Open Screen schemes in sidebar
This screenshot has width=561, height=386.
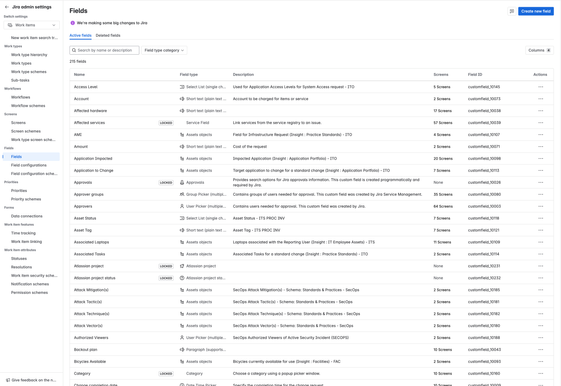[26, 131]
